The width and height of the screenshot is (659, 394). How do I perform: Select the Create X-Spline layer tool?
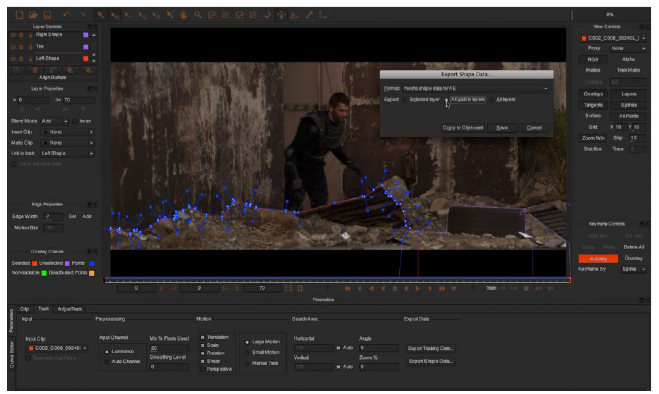(x=212, y=15)
